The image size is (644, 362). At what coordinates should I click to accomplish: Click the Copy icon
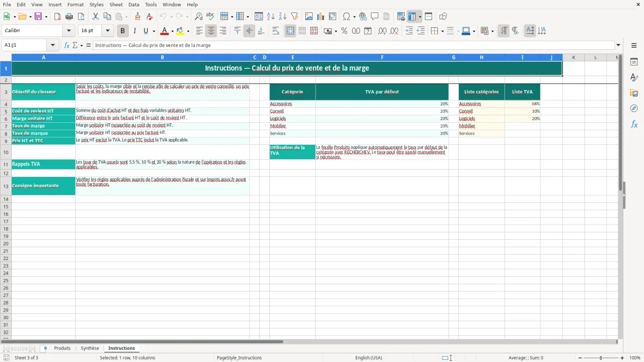(x=107, y=17)
